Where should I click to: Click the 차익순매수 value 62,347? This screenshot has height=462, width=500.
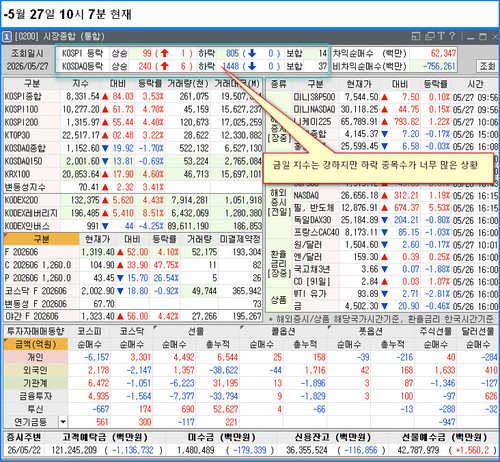(x=443, y=53)
